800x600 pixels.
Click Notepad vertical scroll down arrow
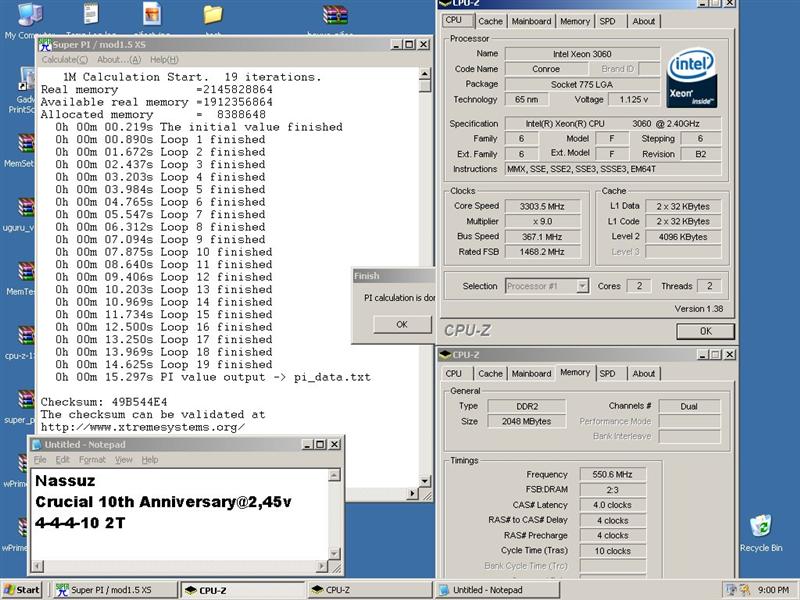pyautogui.click(x=334, y=554)
